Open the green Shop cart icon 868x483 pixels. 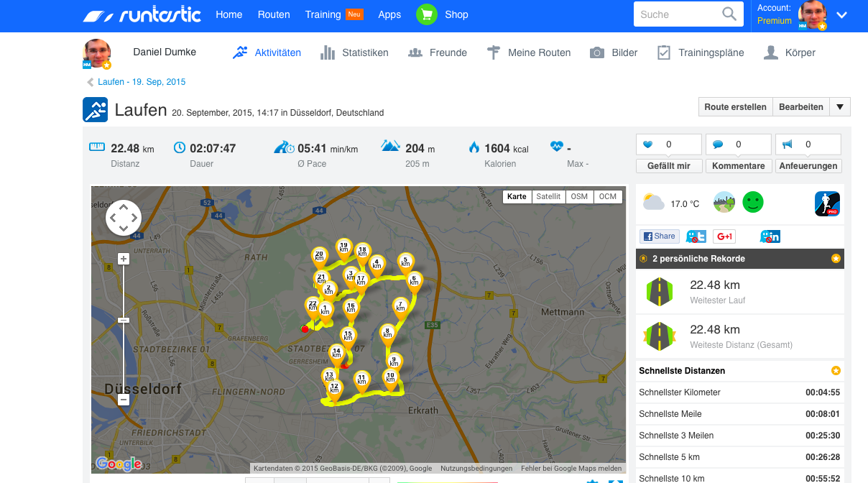427,14
